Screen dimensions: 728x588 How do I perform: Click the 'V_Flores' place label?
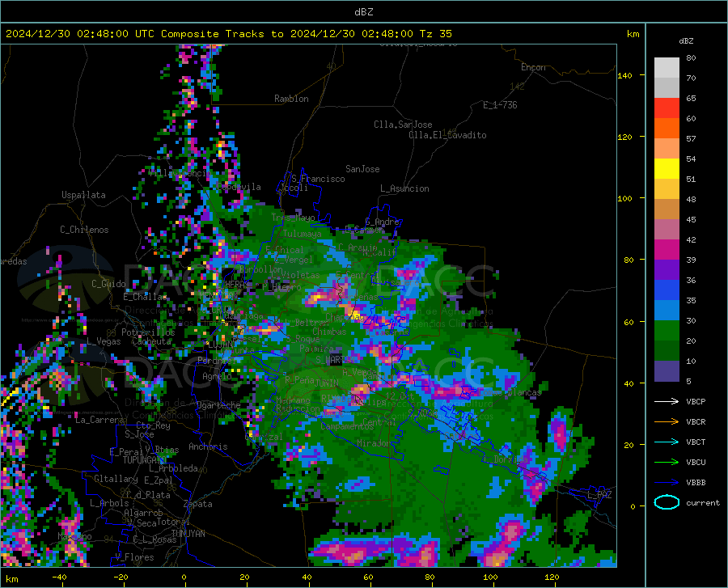click(134, 557)
